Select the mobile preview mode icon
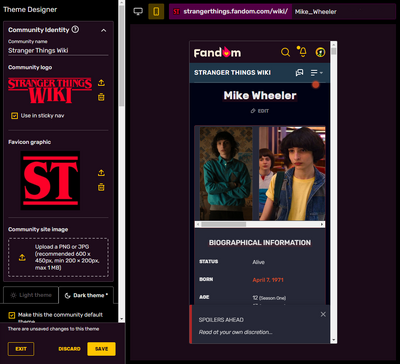This screenshot has width=400, height=364. coord(156,11)
